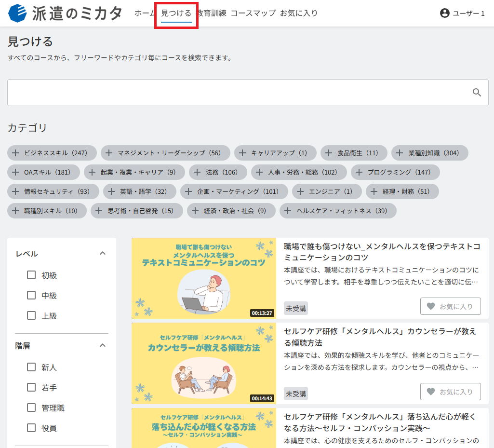Add the ビジネススキル (247) category filter
Image resolution: width=494 pixels, height=448 pixels.
pos(52,153)
